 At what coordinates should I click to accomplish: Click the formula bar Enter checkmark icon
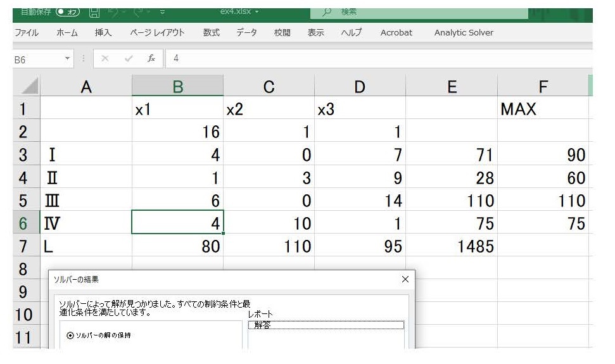pyautogui.click(x=129, y=58)
